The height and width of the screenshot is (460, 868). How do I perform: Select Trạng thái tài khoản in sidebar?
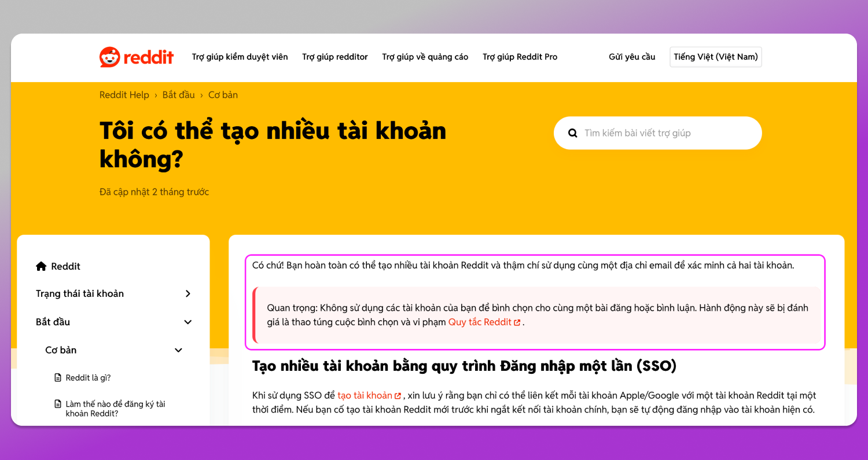(x=80, y=293)
